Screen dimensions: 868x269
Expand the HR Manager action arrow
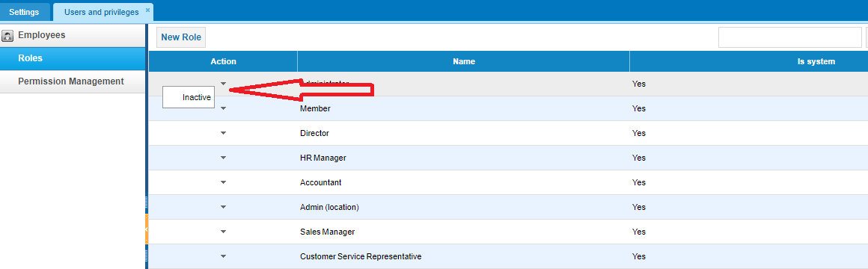tap(223, 158)
